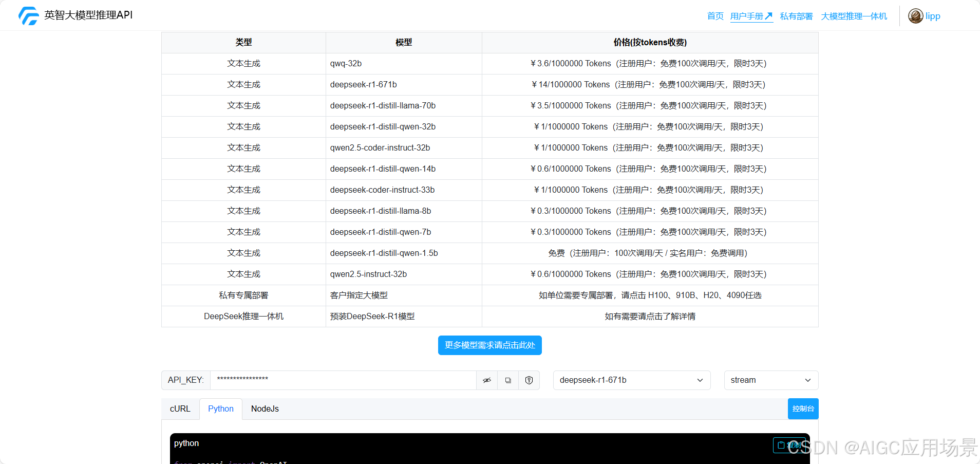The image size is (980, 464).
Task: Go to 首页 in top navigation
Action: (715, 16)
